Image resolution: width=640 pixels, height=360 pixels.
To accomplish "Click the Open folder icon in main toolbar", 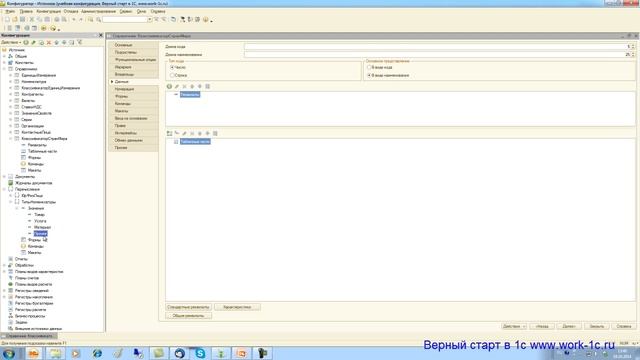I will (x=15, y=19).
